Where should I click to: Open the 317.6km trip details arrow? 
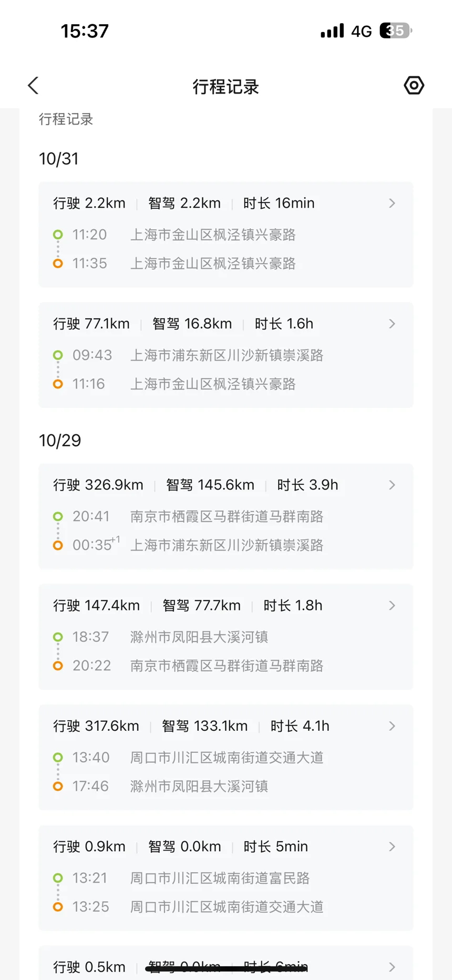(x=392, y=726)
